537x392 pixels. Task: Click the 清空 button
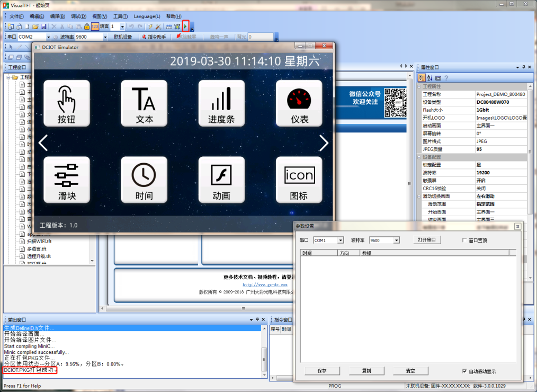[x=410, y=371]
